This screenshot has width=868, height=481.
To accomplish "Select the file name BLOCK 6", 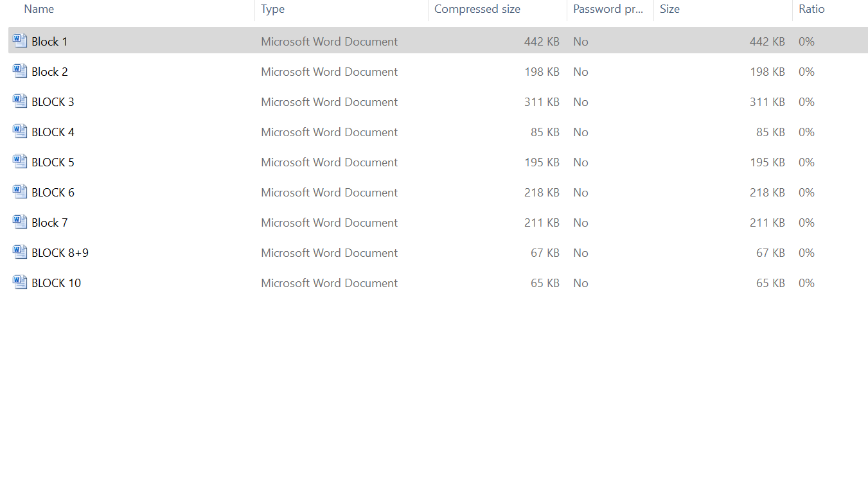I will tap(53, 193).
